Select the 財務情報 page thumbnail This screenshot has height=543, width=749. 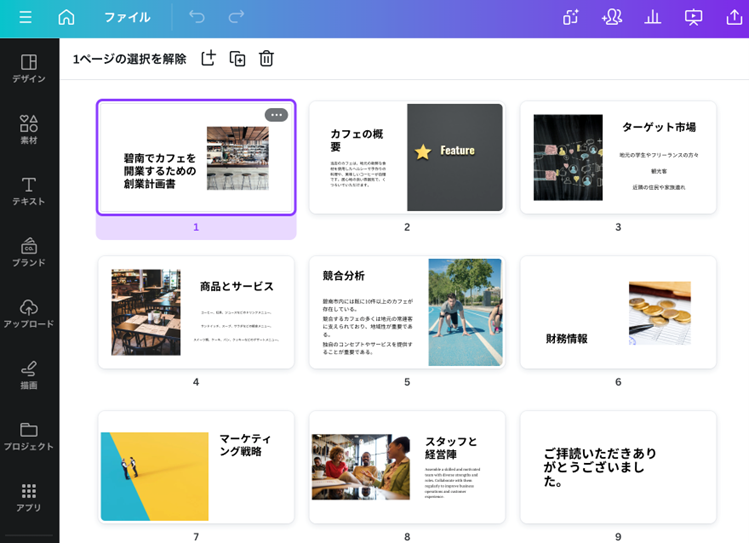pos(618,312)
